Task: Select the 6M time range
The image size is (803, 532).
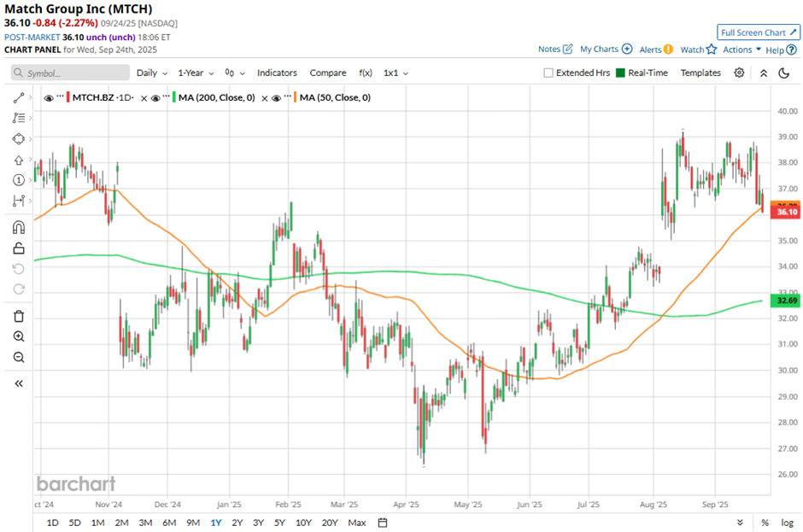Action: [169, 523]
